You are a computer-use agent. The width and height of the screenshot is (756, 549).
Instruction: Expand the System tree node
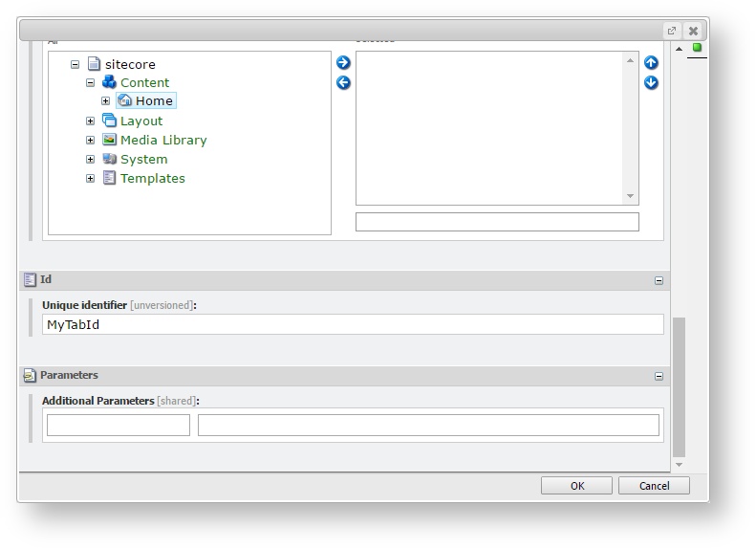pos(90,159)
